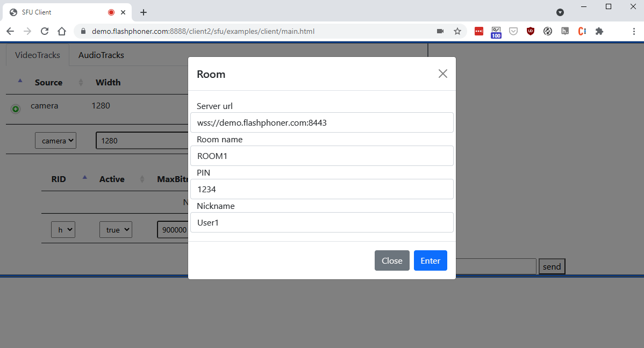Close the Room dialog with X icon
This screenshot has height=348, width=644.
click(442, 74)
